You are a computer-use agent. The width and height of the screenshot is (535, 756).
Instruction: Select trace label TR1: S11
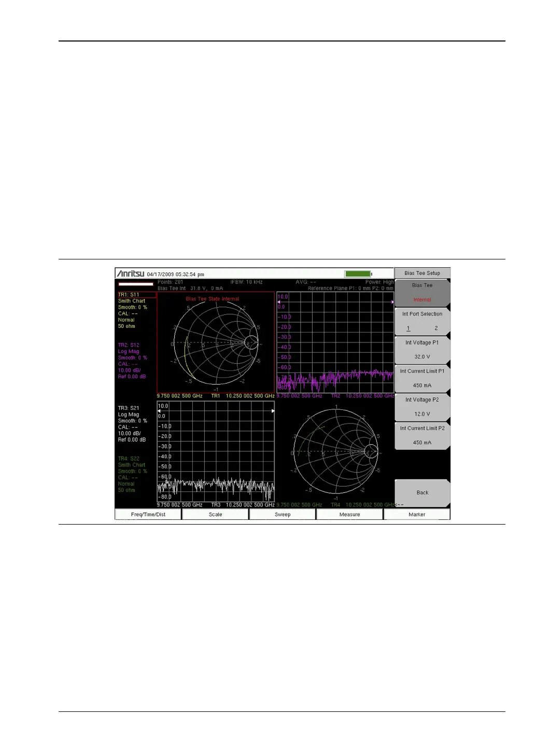point(129,295)
